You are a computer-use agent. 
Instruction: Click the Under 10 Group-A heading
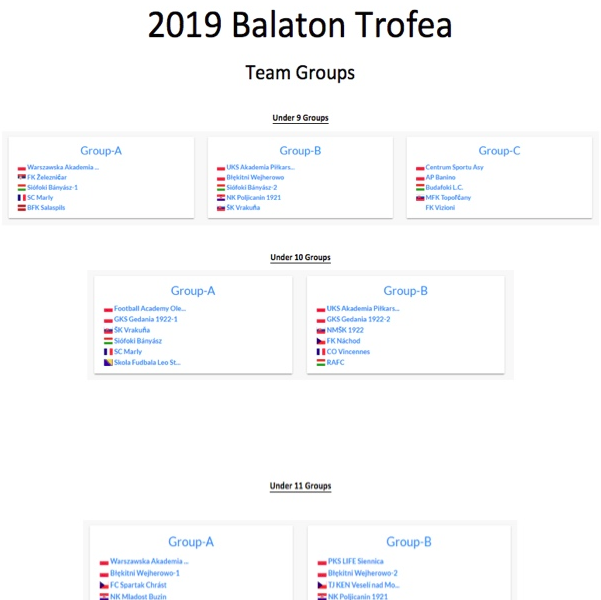(193, 291)
